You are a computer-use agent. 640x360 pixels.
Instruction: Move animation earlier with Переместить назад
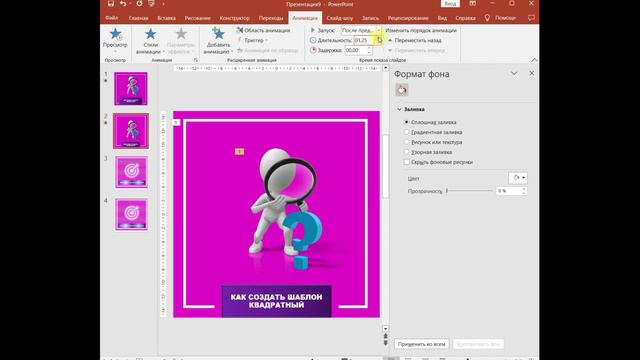414,40
